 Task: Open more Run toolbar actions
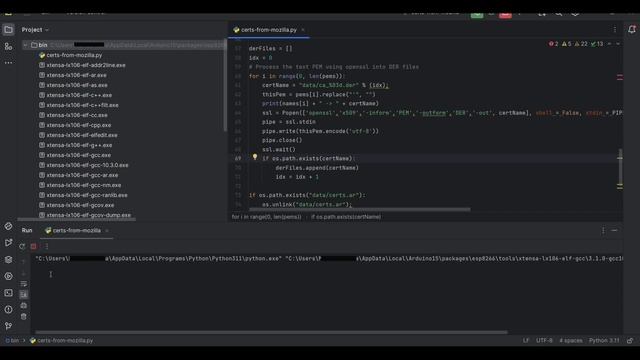coord(47,246)
